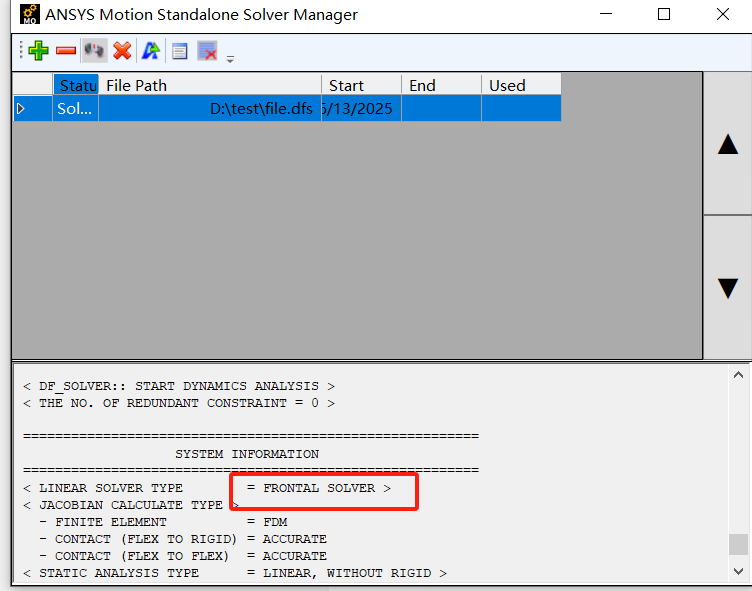Image resolution: width=752 pixels, height=591 pixels.
Task: Click the REDUNDANT CONSTRAINT = 0 log line
Action: 179,403
